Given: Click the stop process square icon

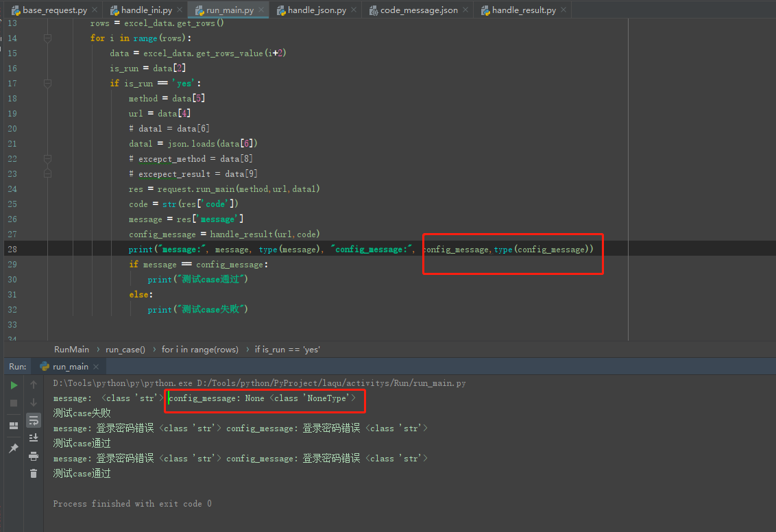Looking at the screenshot, I should click(14, 403).
